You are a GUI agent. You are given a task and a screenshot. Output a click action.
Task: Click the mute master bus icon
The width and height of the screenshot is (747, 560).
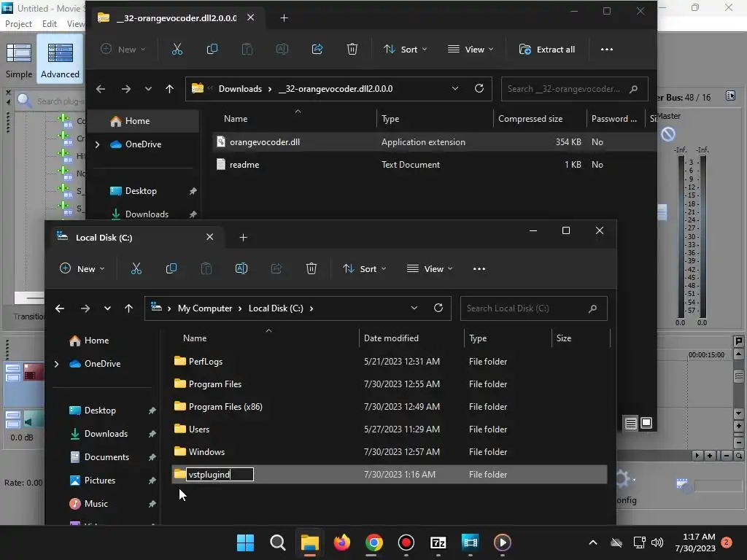click(x=668, y=134)
